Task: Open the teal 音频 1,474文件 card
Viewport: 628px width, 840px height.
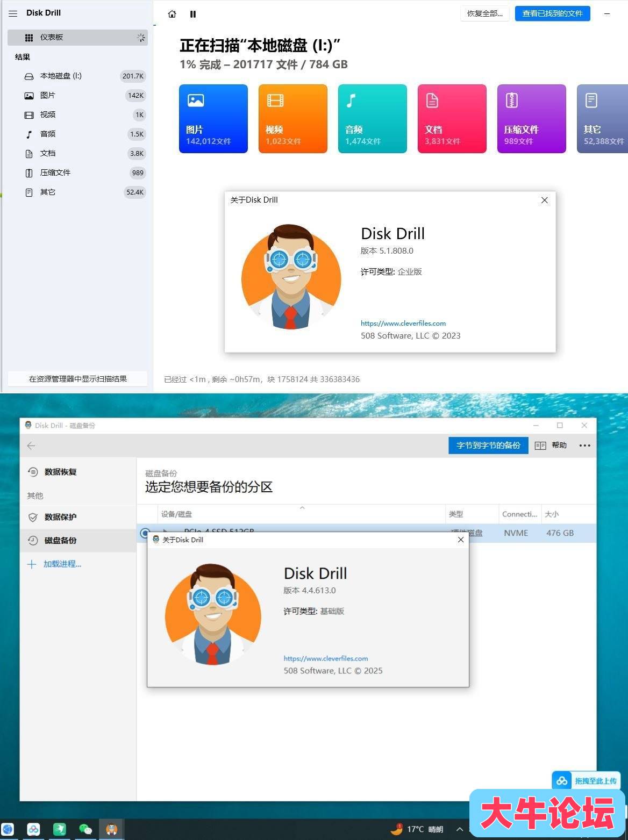Action: point(373,119)
